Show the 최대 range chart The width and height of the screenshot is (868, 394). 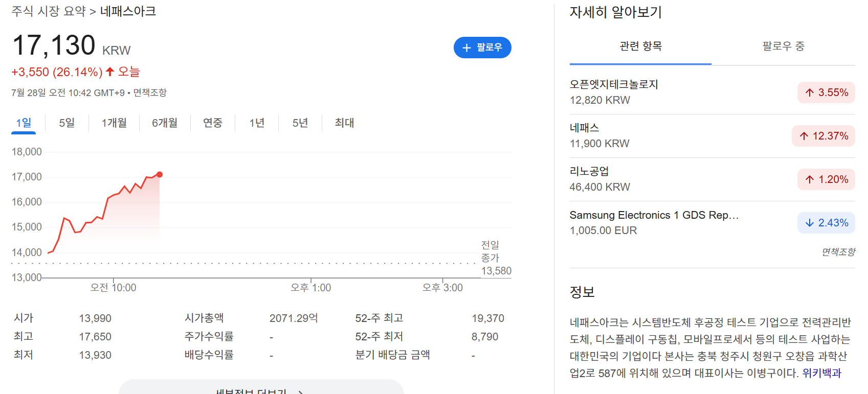pos(344,123)
